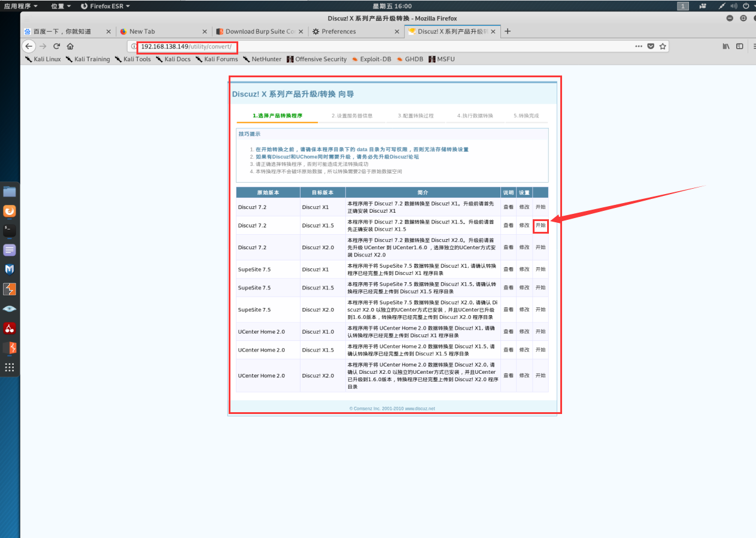Open the 位置 menu

click(x=61, y=6)
